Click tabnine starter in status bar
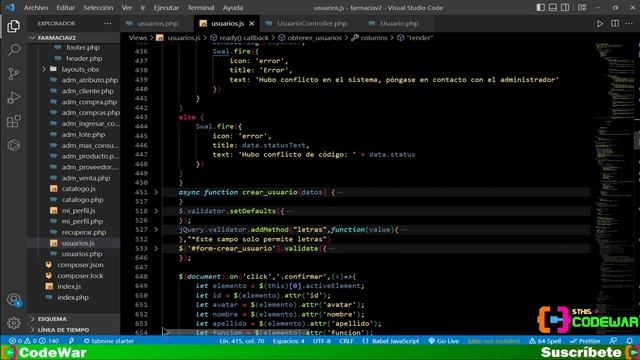Viewport: 640px width, 360px height. pos(109,341)
